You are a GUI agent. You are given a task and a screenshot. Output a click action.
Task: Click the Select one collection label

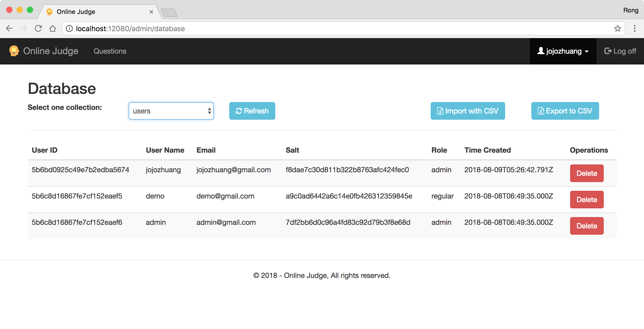click(65, 107)
